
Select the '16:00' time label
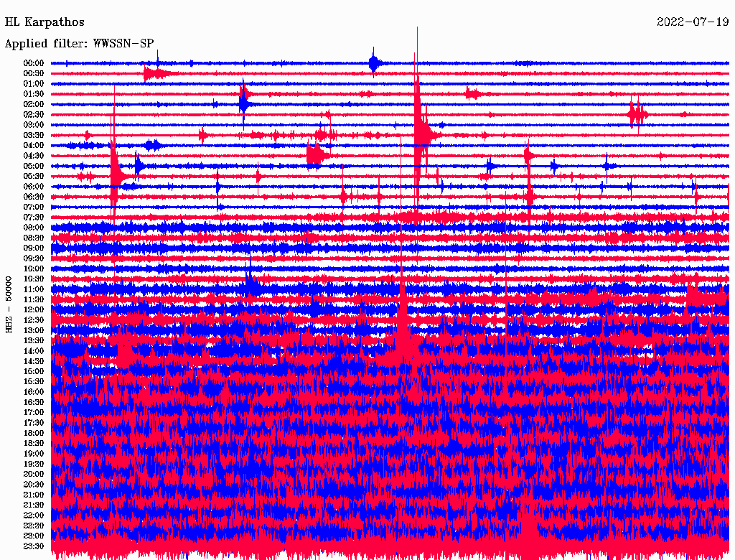[x=34, y=392]
